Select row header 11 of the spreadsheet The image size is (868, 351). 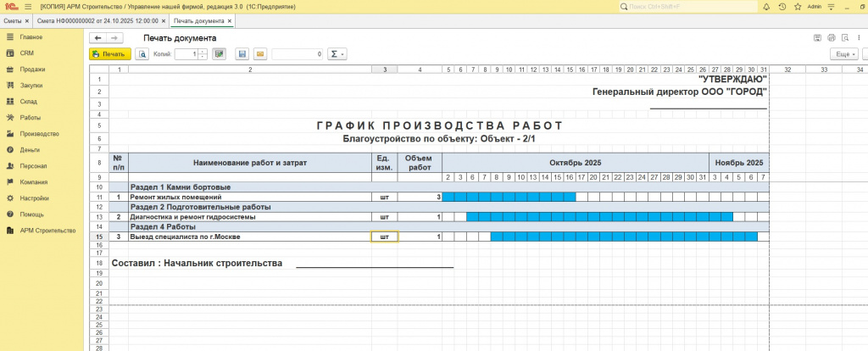point(99,197)
